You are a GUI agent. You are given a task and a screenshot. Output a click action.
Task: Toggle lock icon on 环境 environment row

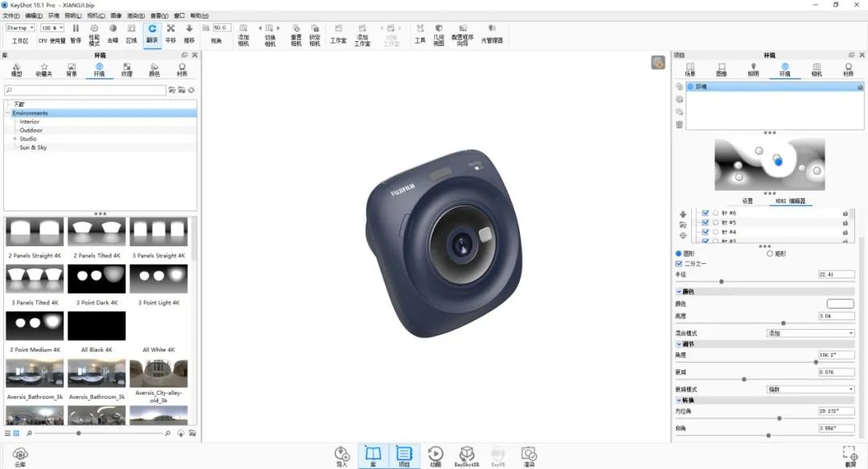[860, 87]
